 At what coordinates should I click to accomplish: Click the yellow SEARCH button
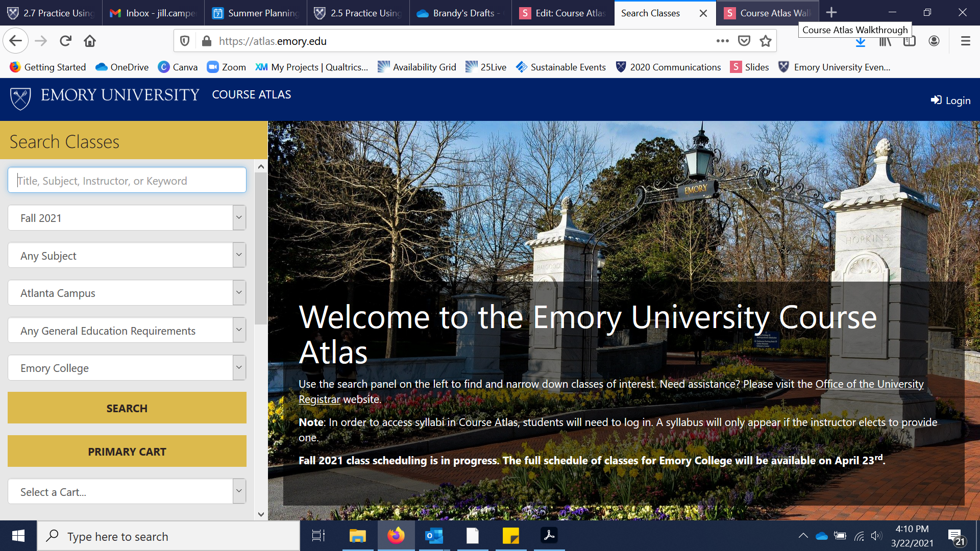pos(127,408)
